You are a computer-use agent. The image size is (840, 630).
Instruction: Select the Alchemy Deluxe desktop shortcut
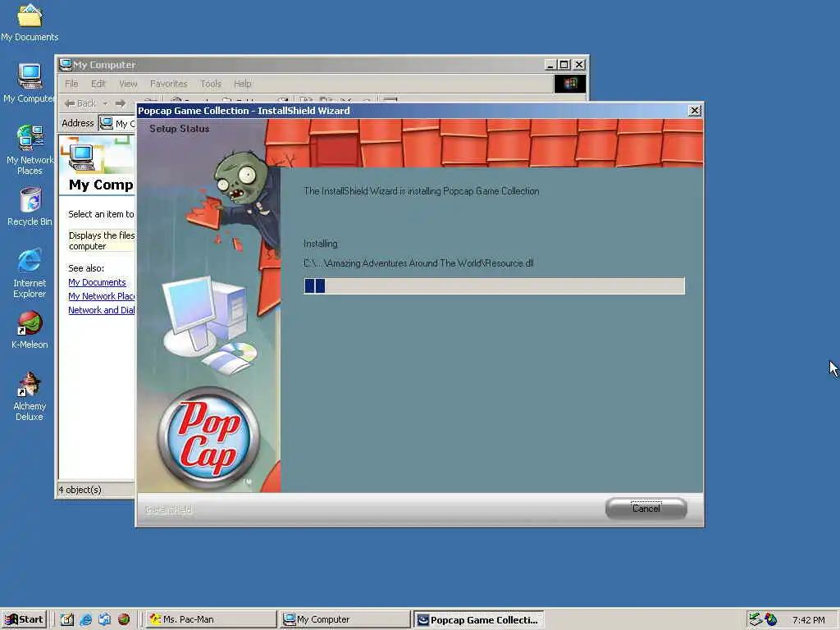pos(30,396)
